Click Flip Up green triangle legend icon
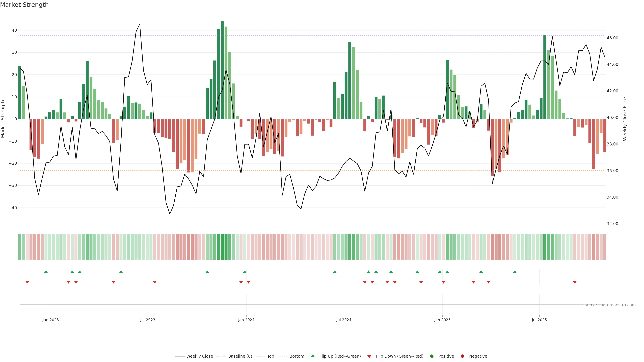 (312, 356)
